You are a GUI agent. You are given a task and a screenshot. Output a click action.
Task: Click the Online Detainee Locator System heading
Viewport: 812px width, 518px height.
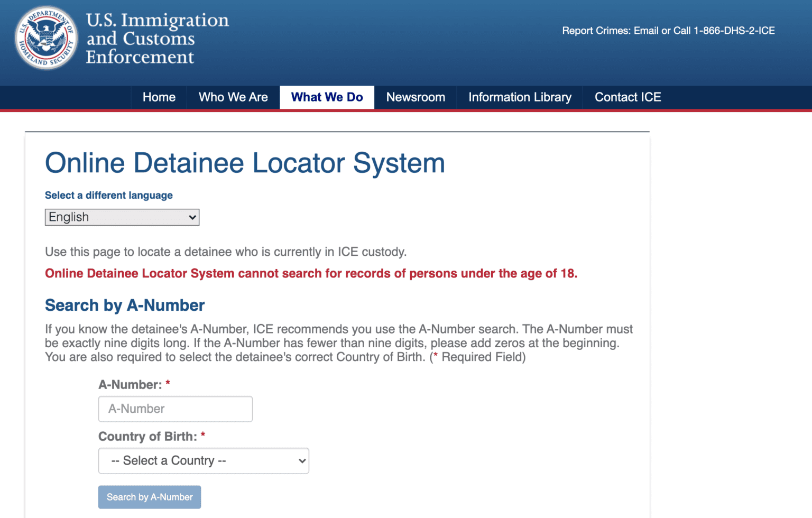click(245, 163)
